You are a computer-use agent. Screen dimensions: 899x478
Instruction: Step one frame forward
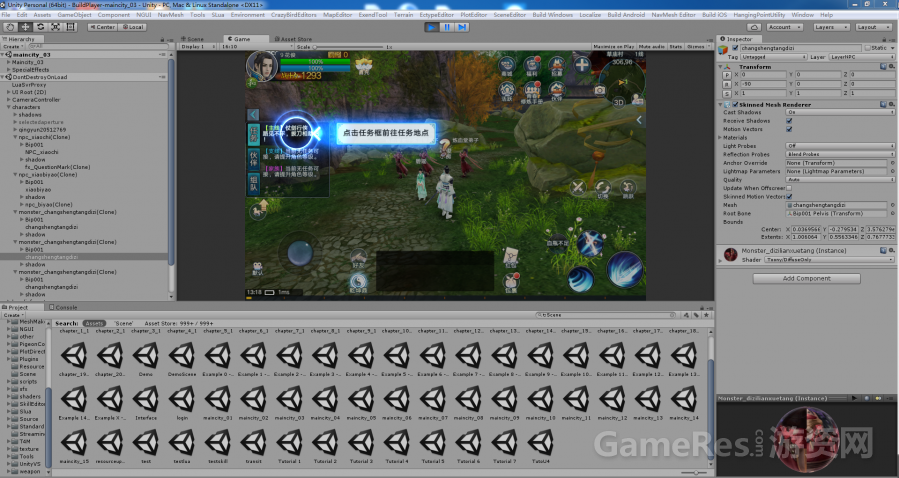pos(462,27)
